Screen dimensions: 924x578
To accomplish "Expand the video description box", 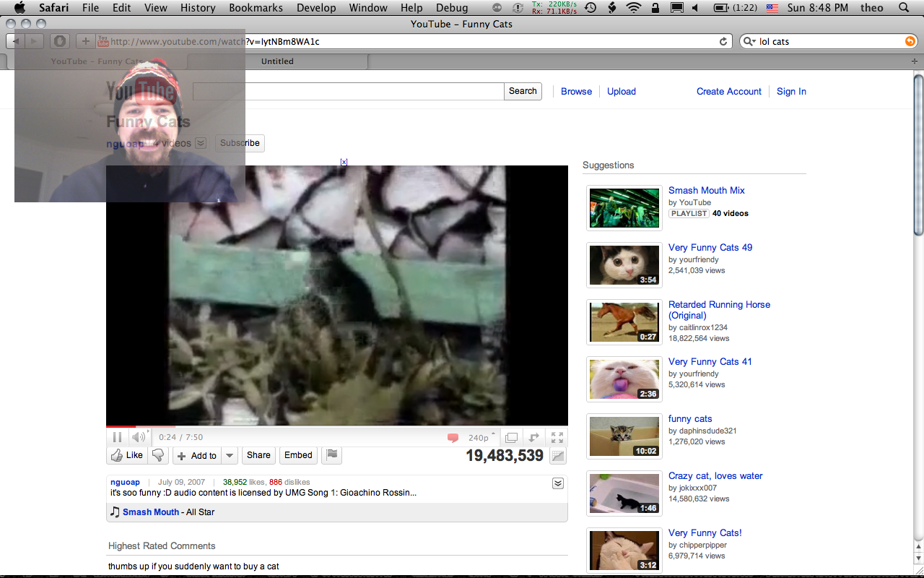I will (x=557, y=483).
